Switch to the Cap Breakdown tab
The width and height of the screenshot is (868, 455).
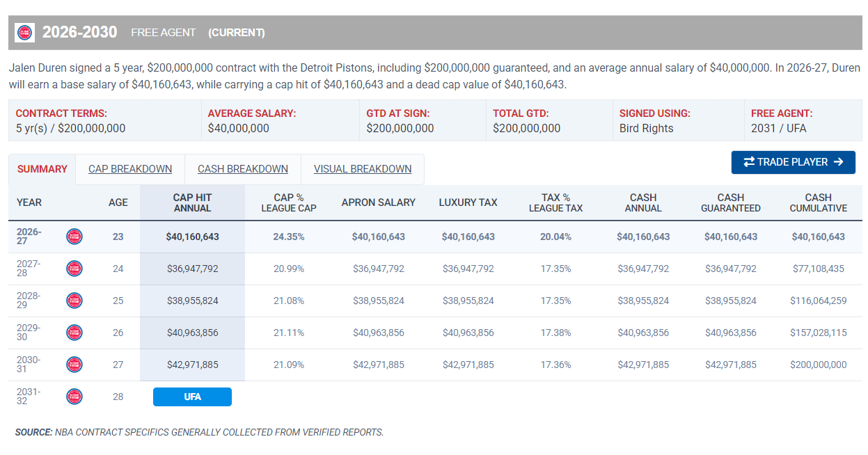point(130,169)
